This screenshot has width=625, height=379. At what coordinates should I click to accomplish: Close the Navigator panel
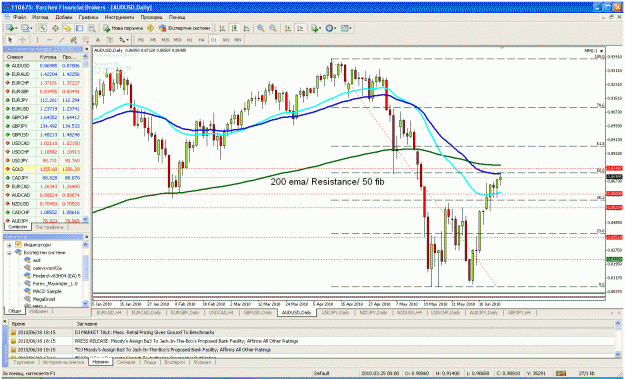tap(86, 237)
